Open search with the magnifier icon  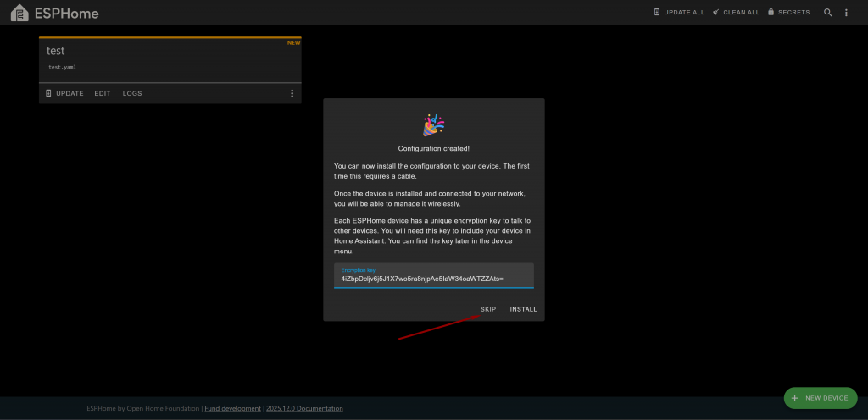pos(828,13)
